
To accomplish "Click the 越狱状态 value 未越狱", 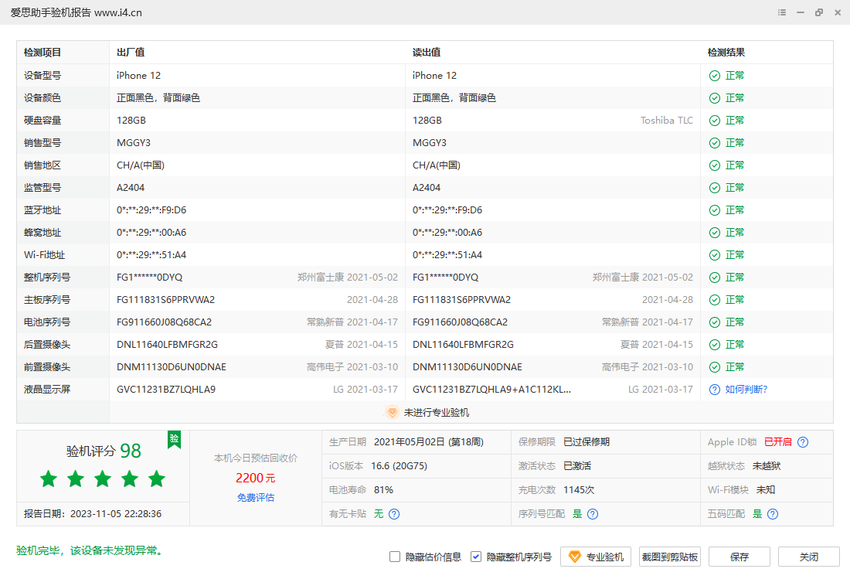I will (767, 466).
